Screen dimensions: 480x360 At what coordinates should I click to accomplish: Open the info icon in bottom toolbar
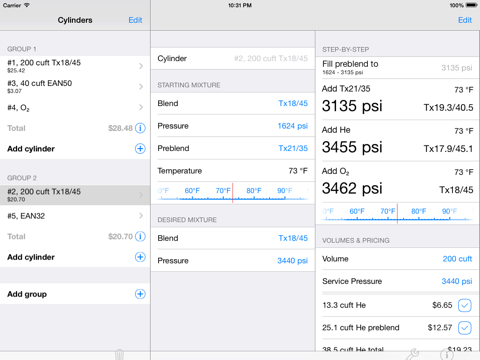[x=447, y=354]
